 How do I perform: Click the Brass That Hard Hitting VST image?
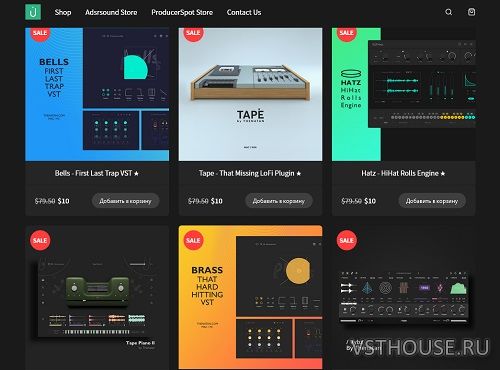click(250, 297)
